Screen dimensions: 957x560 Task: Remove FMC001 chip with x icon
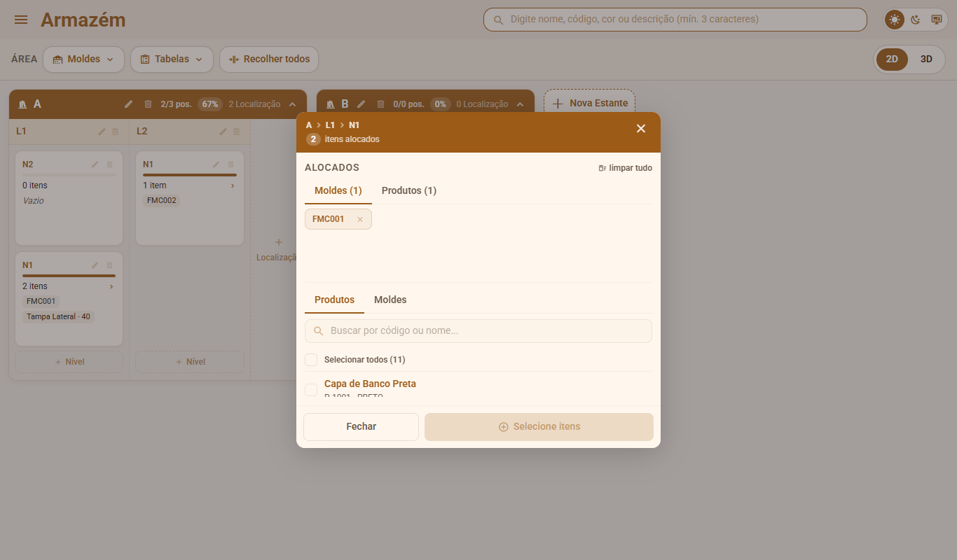pyautogui.click(x=360, y=219)
